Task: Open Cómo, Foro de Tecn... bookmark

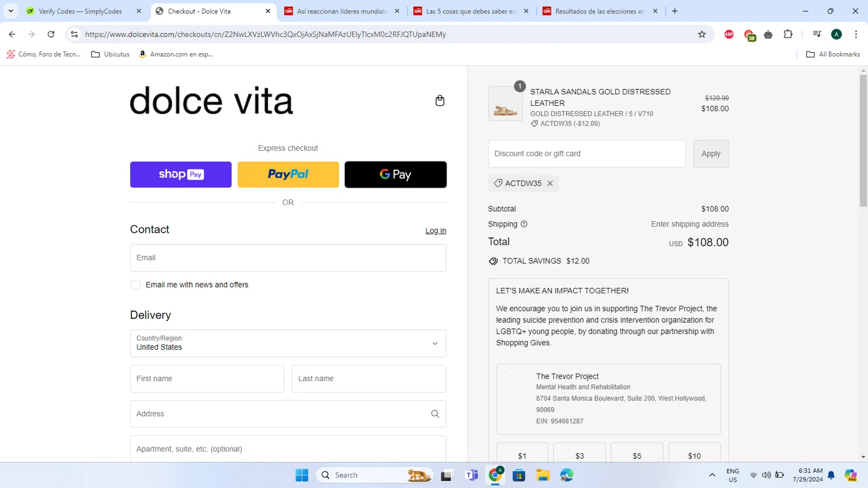Action: (x=43, y=54)
